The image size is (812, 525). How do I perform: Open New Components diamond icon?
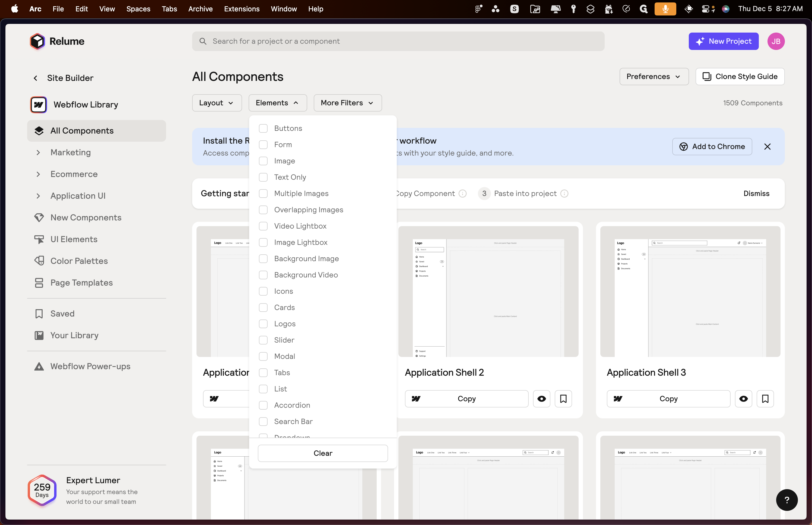39,217
